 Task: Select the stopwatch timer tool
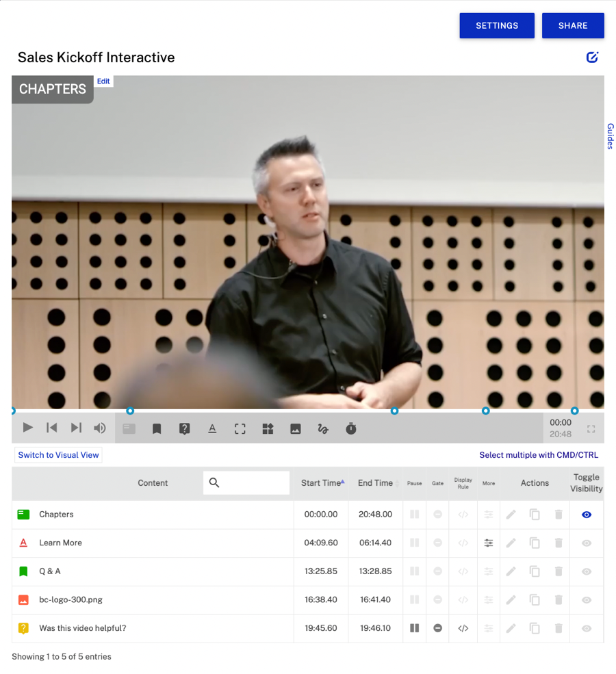351,429
